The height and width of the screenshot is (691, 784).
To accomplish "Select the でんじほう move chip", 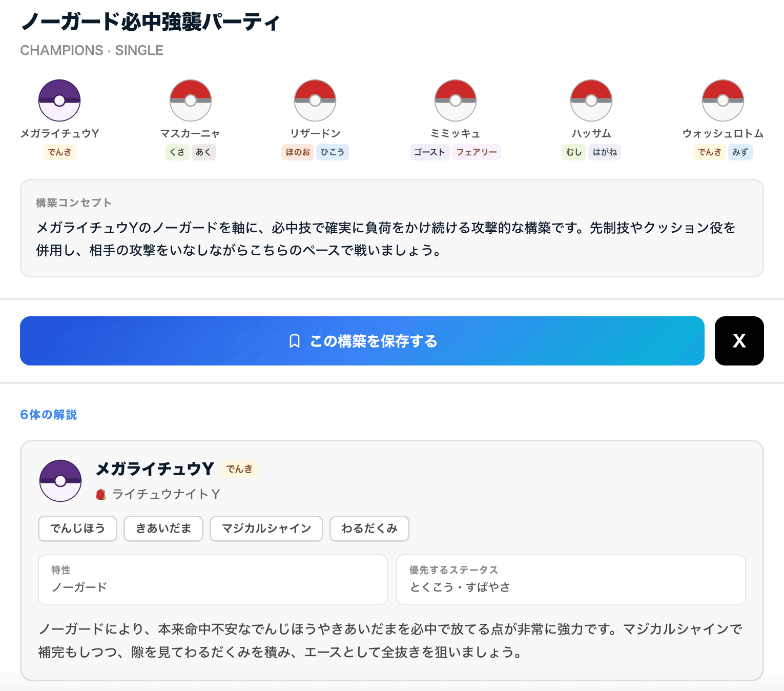I will click(x=78, y=529).
